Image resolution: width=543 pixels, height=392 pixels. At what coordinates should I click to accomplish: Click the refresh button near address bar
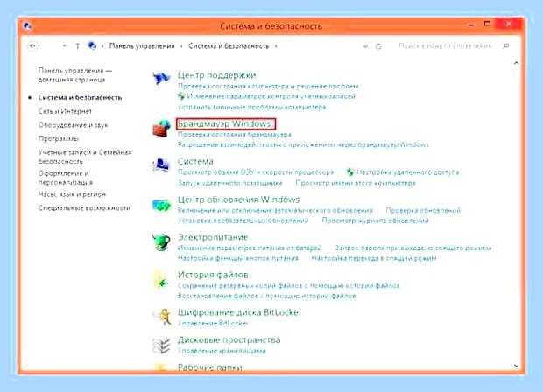pos(378,46)
